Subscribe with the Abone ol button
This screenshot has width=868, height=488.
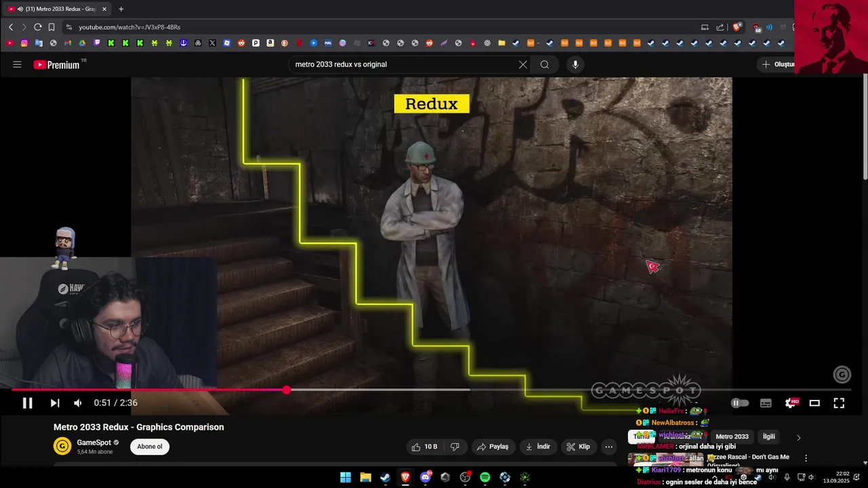coord(150,447)
